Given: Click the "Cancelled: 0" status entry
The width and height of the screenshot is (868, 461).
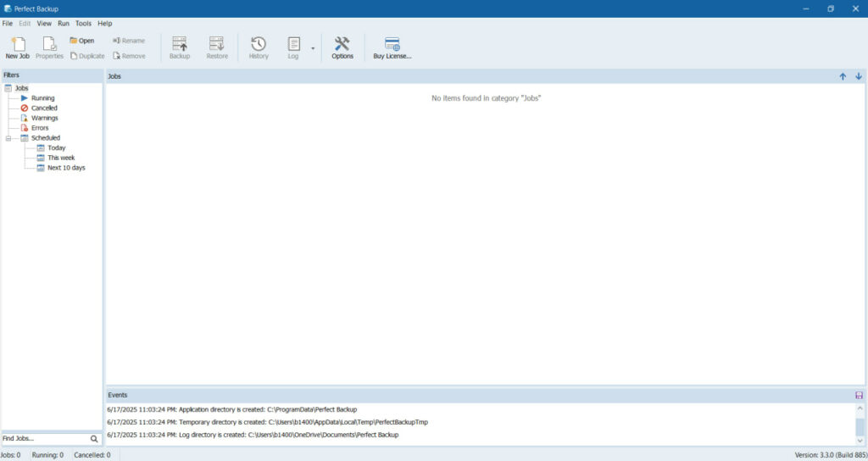Looking at the screenshot, I should (92, 455).
